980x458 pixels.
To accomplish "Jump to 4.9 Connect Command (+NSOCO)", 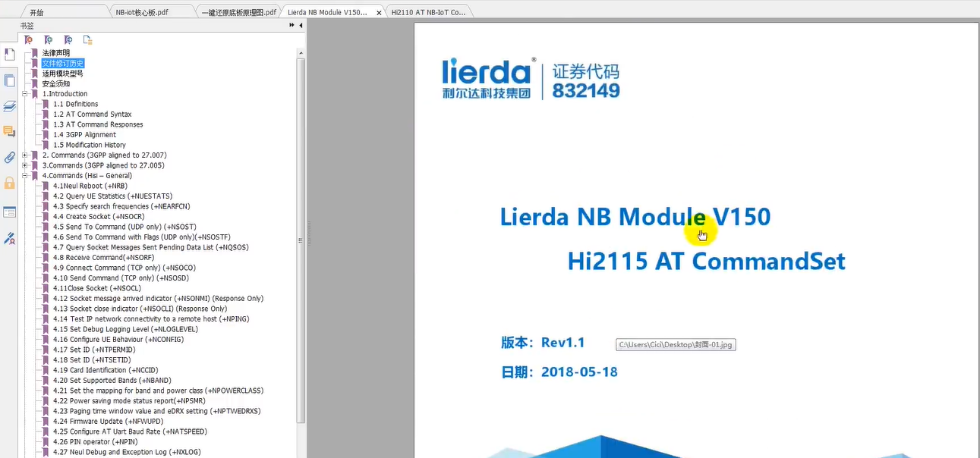I will click(124, 268).
